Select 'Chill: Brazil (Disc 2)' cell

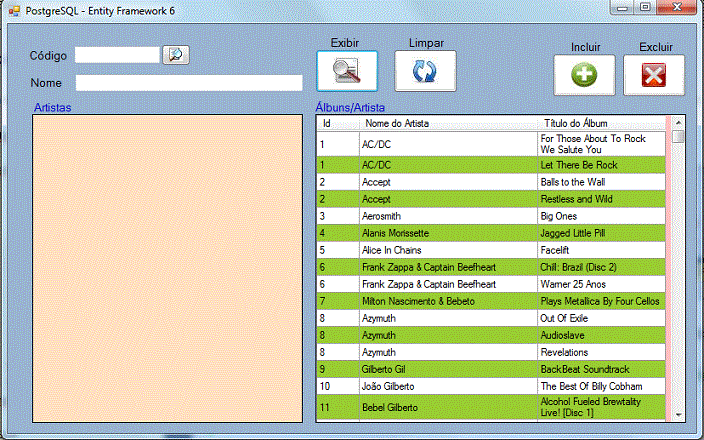pos(601,267)
